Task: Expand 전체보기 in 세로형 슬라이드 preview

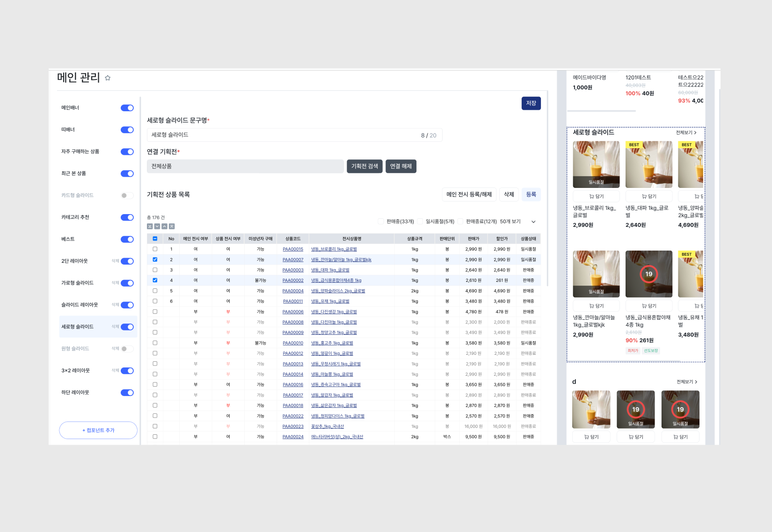Action: 686,133
